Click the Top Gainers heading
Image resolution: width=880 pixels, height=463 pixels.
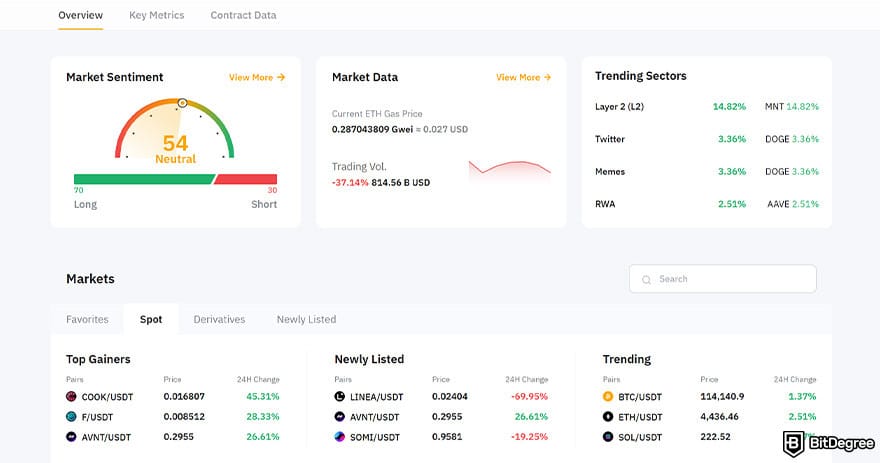click(x=98, y=359)
